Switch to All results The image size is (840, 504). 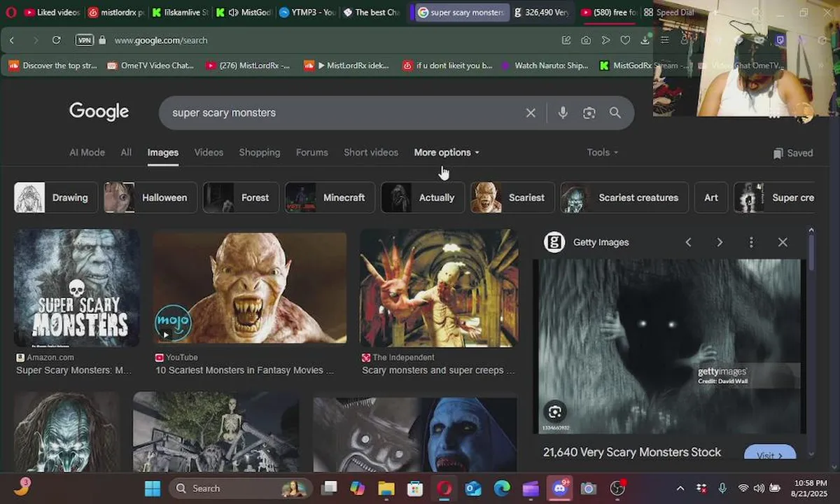point(126,152)
